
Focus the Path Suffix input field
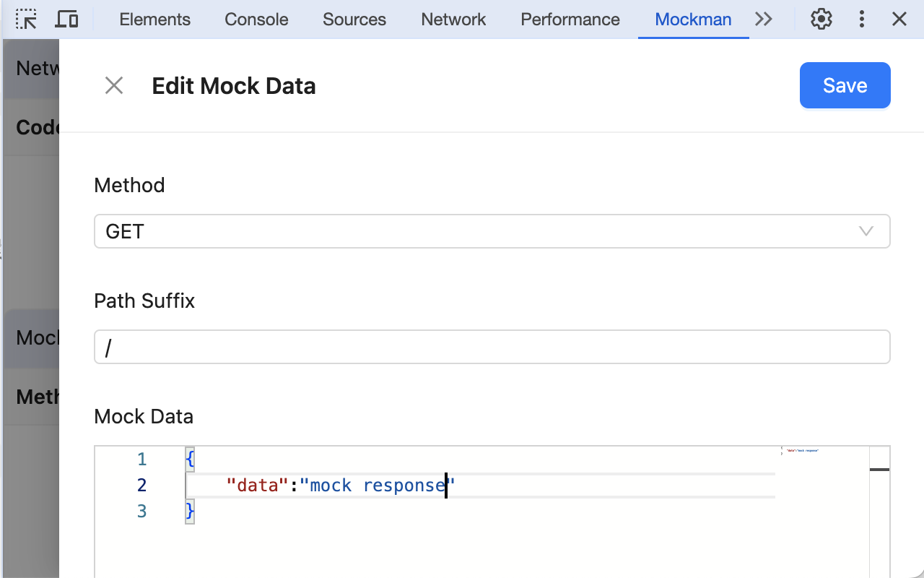coord(491,348)
